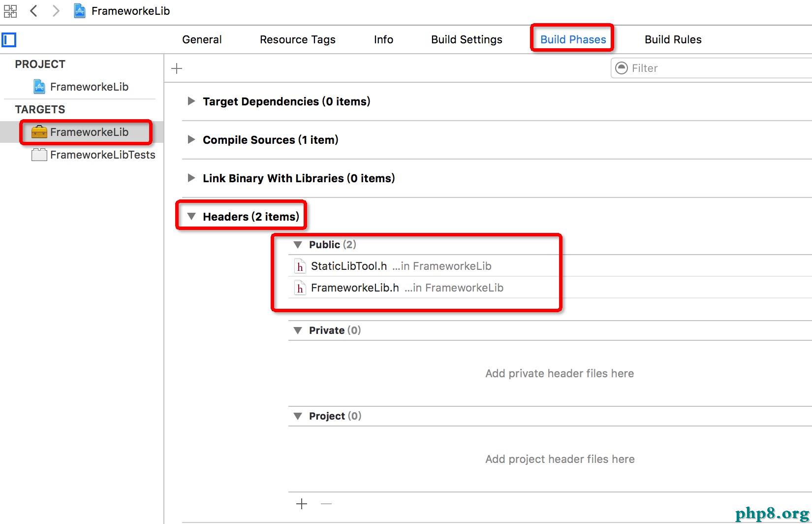Toggle the targets list sidebar icon
The height and width of the screenshot is (524, 812).
coord(9,40)
